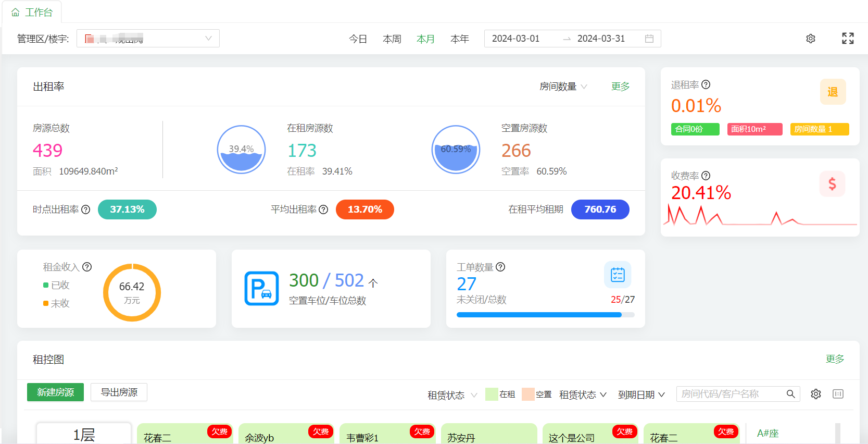Expand the 房间数量 dropdown
The height and width of the screenshot is (444, 868).
click(563, 87)
